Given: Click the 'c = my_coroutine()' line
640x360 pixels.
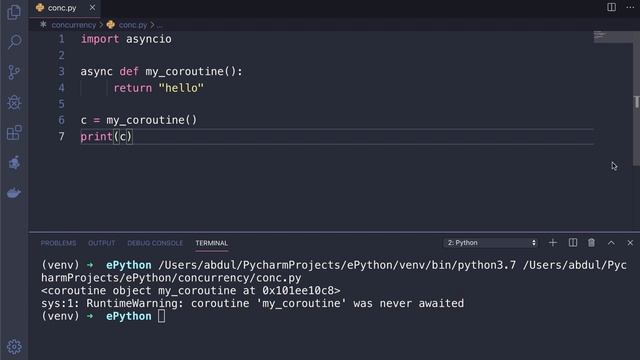Looking at the screenshot, I should pyautogui.click(x=139, y=120).
